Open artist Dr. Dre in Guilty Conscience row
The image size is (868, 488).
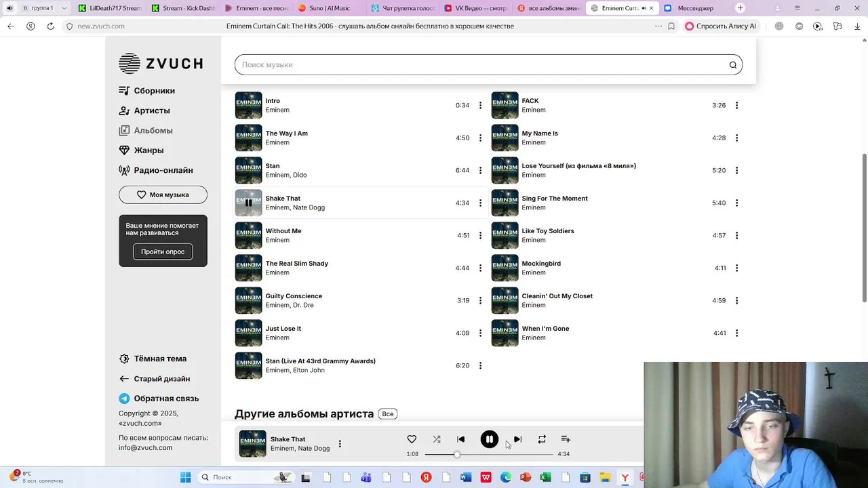point(304,305)
